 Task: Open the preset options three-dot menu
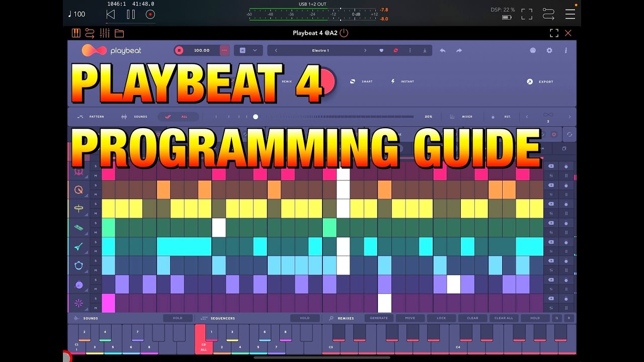[x=410, y=50]
